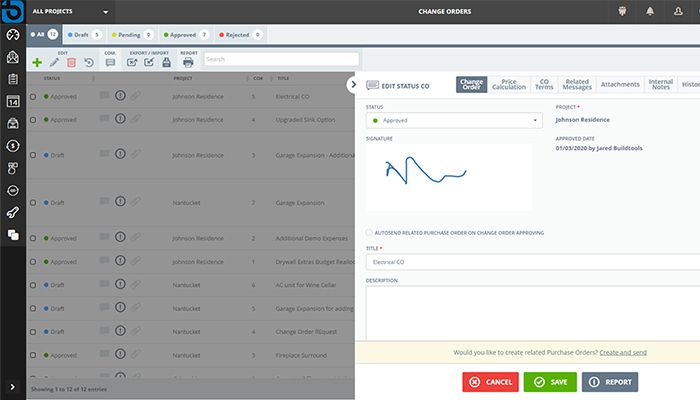Image resolution: width=700 pixels, height=400 pixels.
Task: Click the report icon in Electrical CO row
Action: point(120,96)
